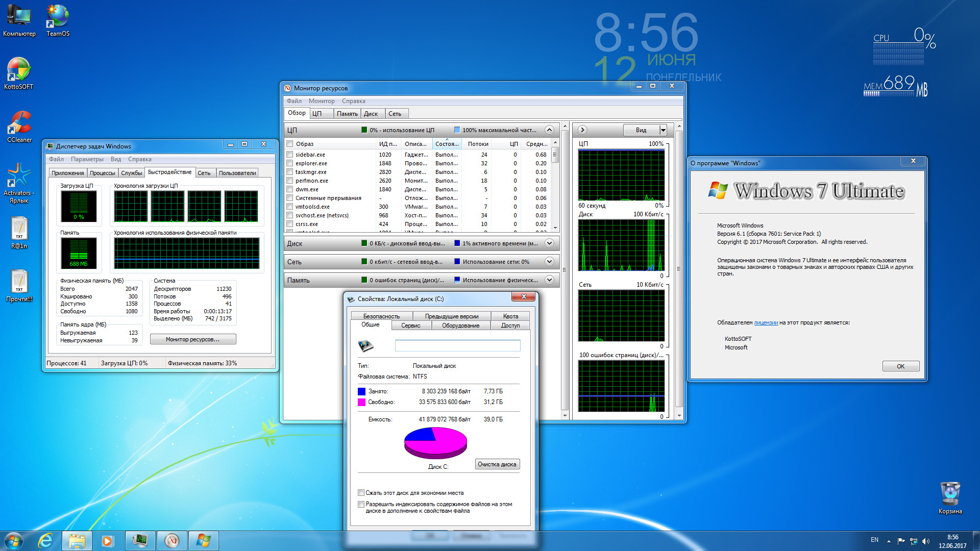This screenshot has height=551, width=980.
Task: Sort by the Состоя... column header
Action: [x=447, y=144]
